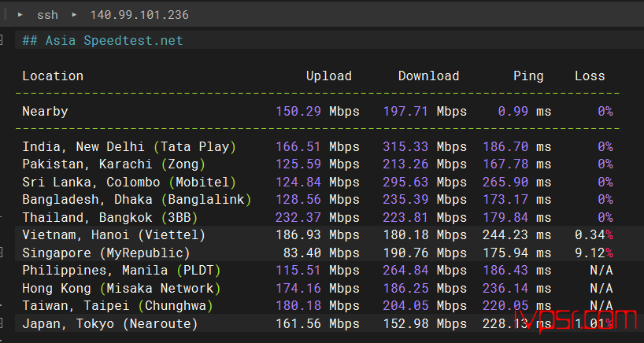Click Hong Kong (Misaka Network) row text

[x=118, y=288]
